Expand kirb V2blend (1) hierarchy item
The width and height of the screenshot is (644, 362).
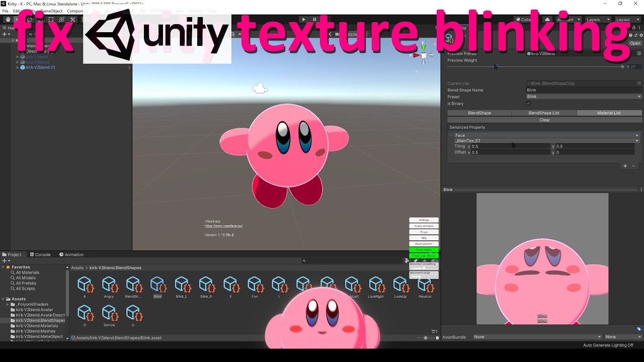(18, 67)
